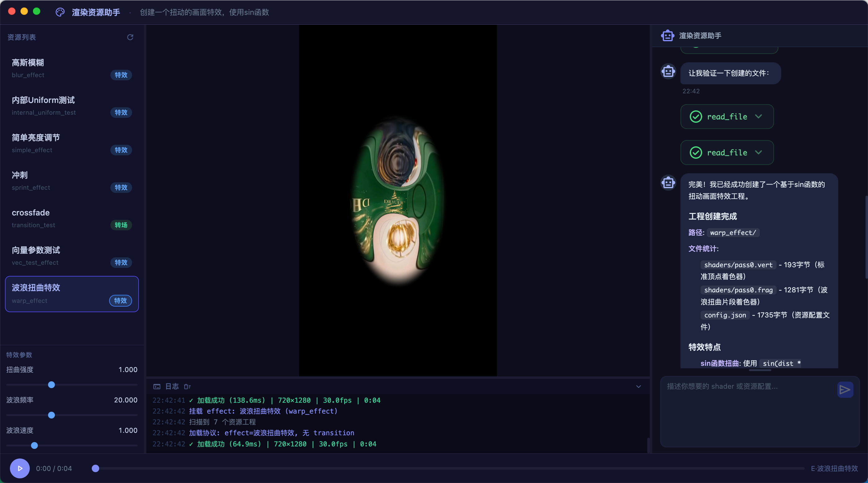Select the 向量参数测试 resource
The width and height of the screenshot is (868, 483).
click(72, 256)
